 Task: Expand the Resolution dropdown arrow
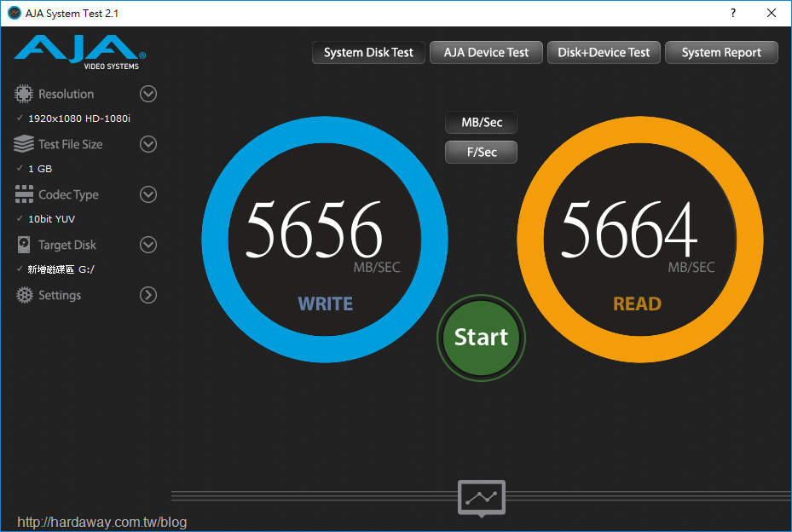pos(148,94)
